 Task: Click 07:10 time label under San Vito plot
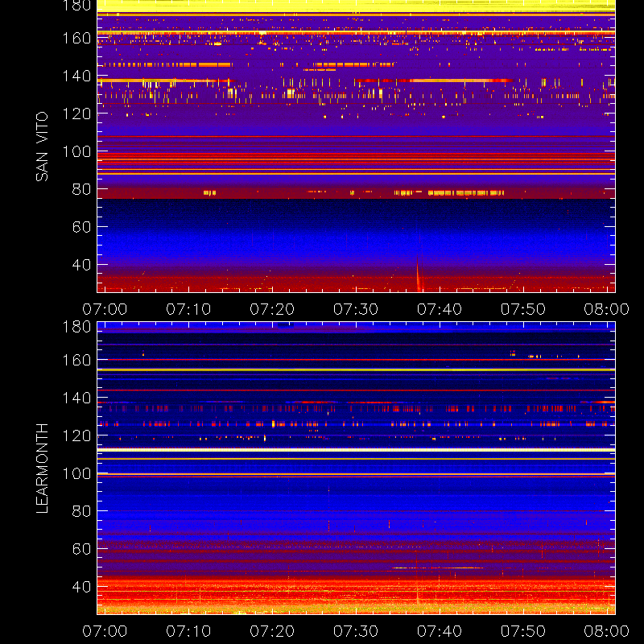tap(188, 309)
